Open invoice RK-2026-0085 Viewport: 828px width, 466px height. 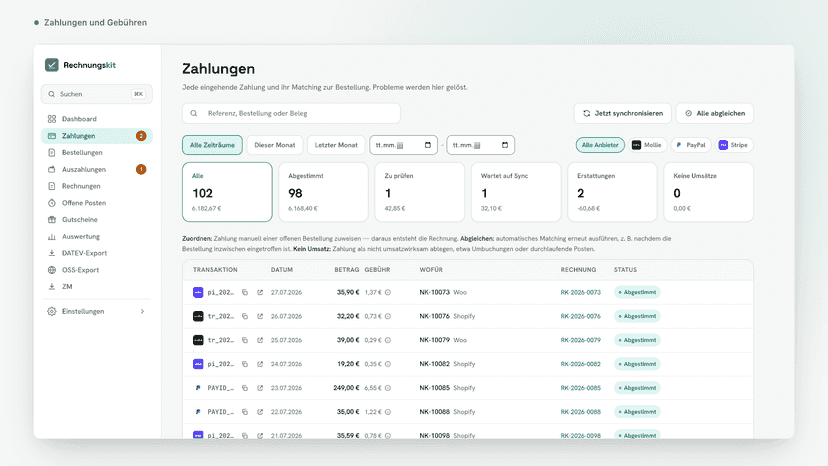[x=580, y=388]
